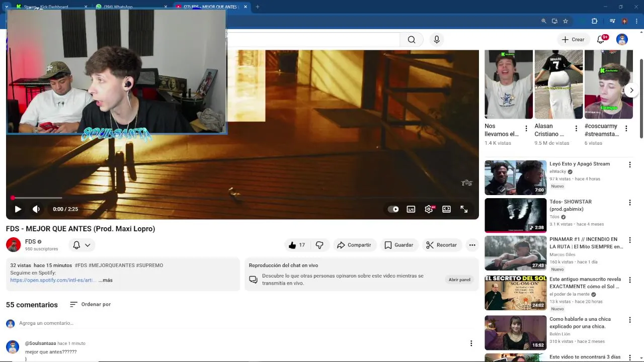Open options for the @Soulsantaaa comment
Screen dimensions: 644x362
[x=471, y=343]
